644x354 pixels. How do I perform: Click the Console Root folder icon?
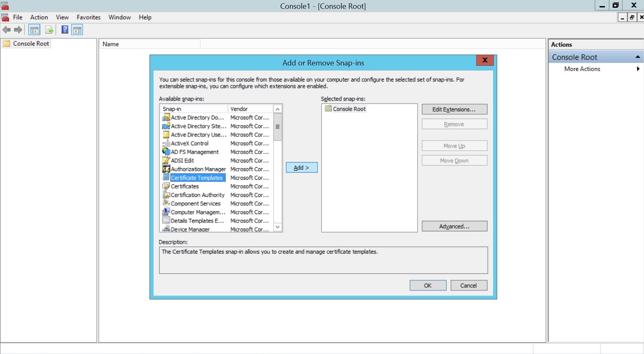pyautogui.click(x=7, y=43)
